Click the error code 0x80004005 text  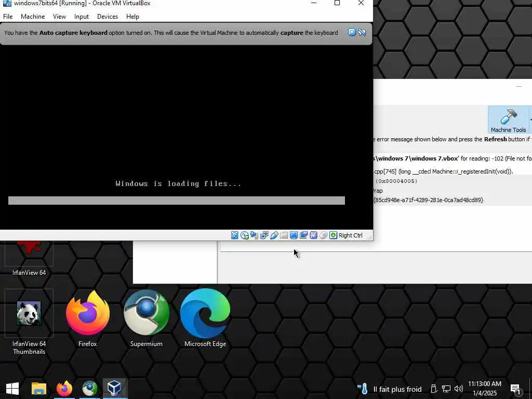pyautogui.click(x=396, y=181)
